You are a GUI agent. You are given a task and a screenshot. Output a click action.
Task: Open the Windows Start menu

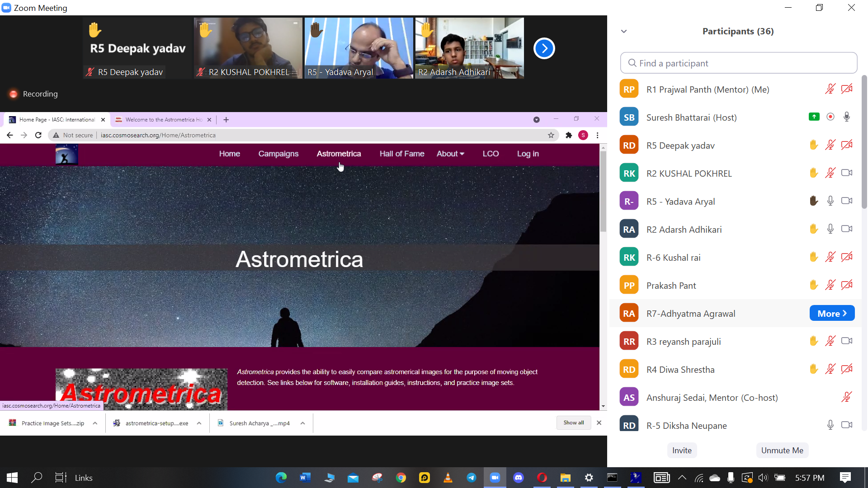[12, 478]
